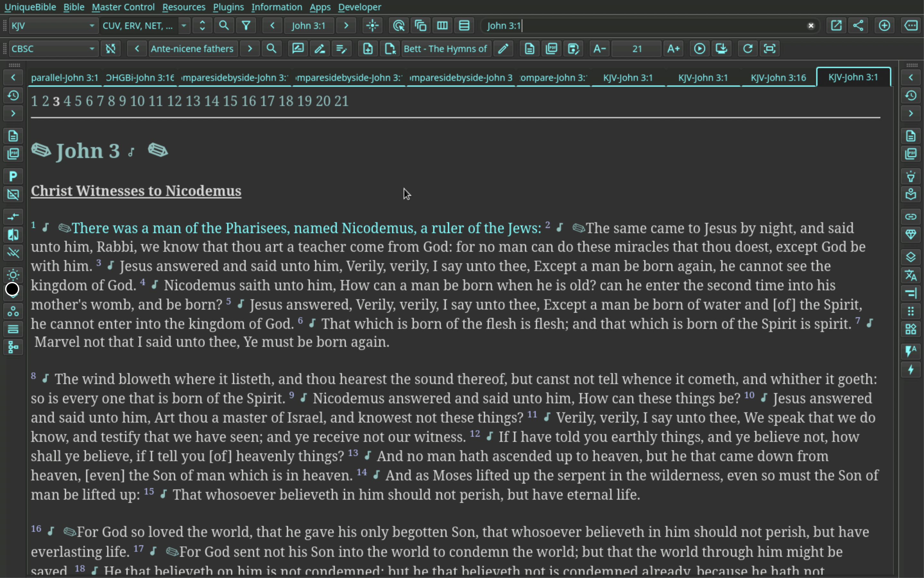
Task: Click previous arrow beside Ante-nicene fathers
Action: [x=137, y=48]
